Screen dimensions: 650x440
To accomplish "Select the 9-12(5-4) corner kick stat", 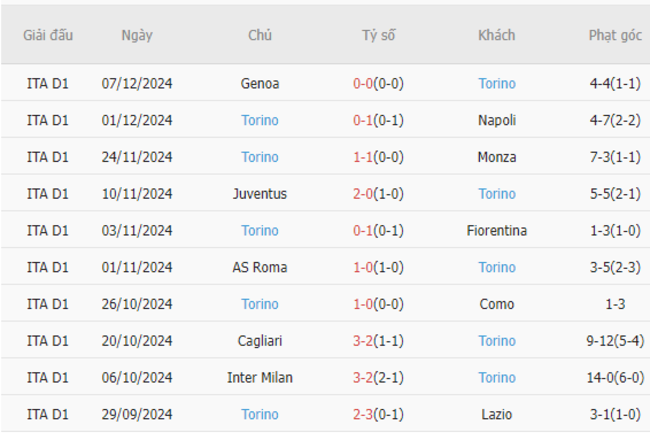I will click(x=615, y=341).
